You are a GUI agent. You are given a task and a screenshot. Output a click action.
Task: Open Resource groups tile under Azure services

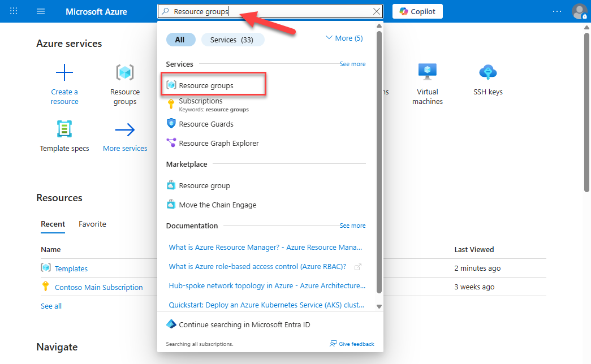point(125,85)
